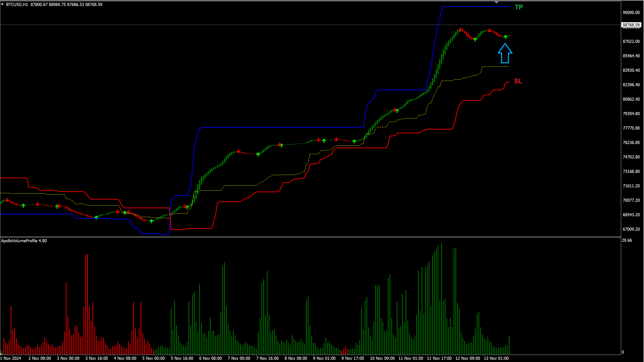Click the 8 Nov 08:00 time label

pos(296,358)
